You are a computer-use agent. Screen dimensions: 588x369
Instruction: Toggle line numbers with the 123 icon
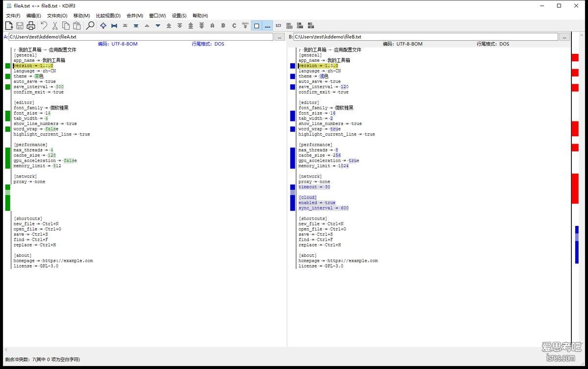tap(278, 25)
